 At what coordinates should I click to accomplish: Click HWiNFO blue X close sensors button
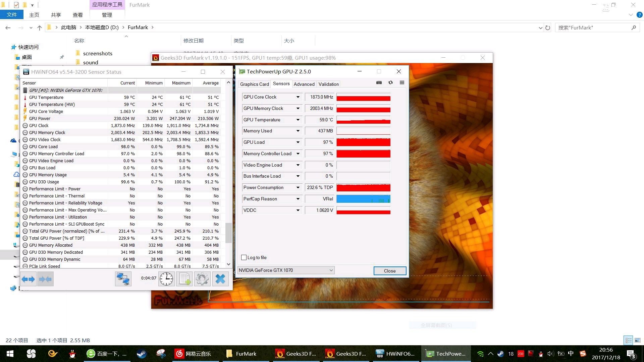[220, 279]
